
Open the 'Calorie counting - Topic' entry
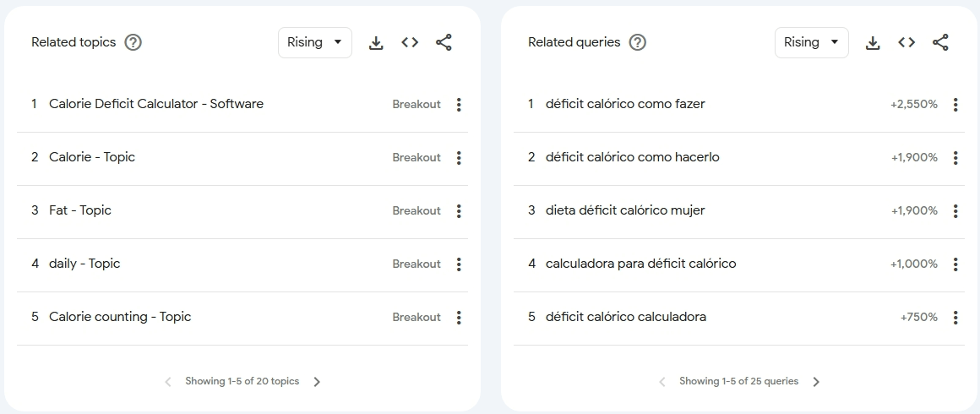click(x=120, y=317)
